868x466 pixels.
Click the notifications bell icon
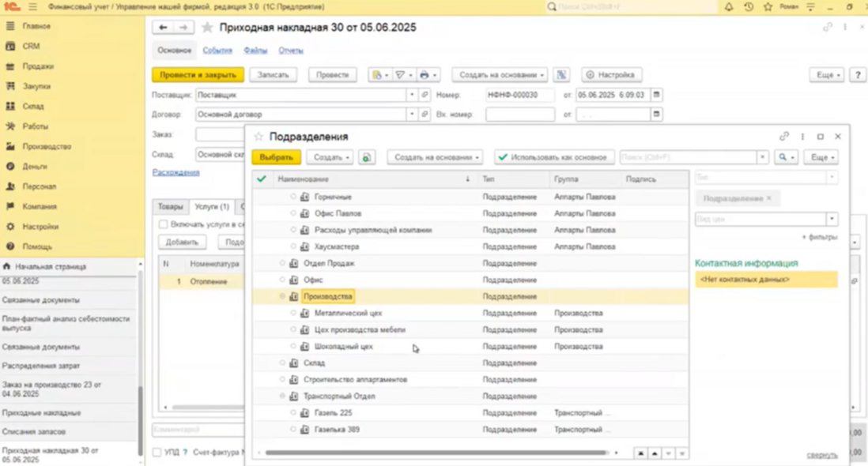[x=728, y=7]
